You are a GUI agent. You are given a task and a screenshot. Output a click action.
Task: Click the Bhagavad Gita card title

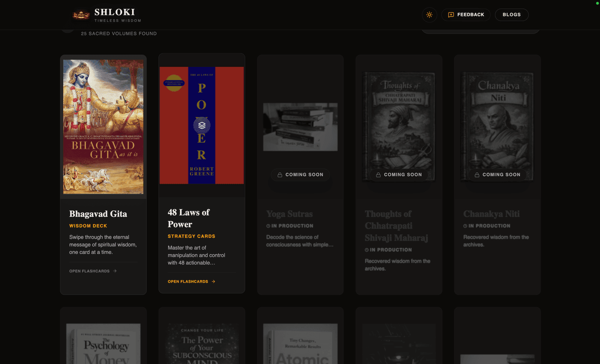coord(98,214)
